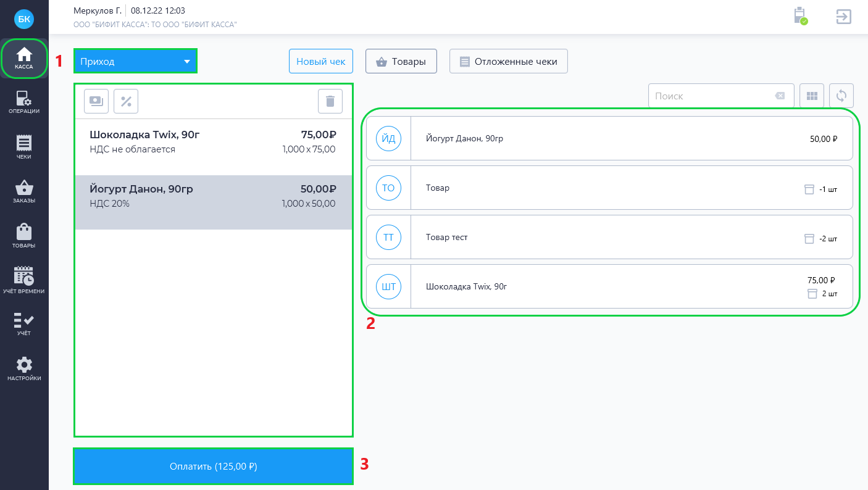The image size is (868, 490).
Task: Go to Чеки in sidebar
Action: 24,147
